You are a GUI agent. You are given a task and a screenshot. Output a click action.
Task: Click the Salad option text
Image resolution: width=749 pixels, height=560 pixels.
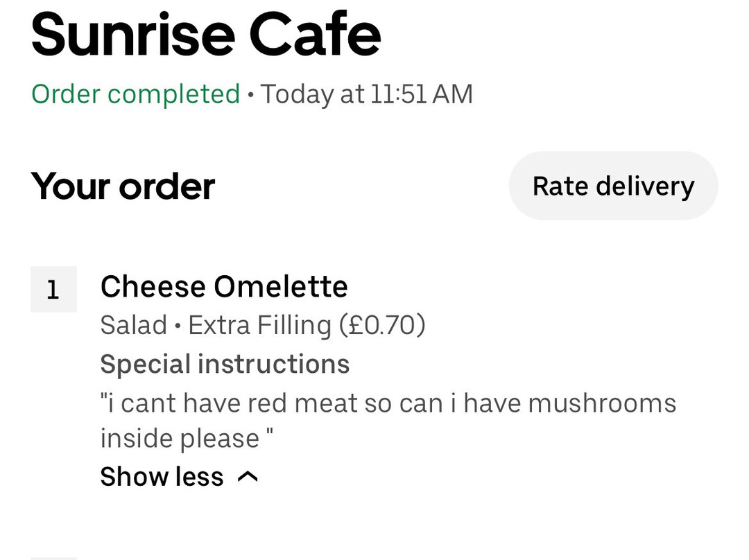coord(134,325)
